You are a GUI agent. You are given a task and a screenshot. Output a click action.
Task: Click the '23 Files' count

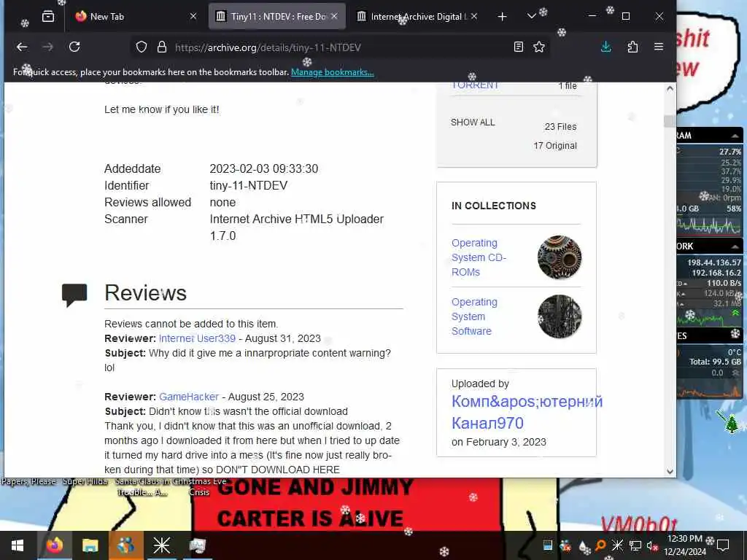pyautogui.click(x=560, y=127)
